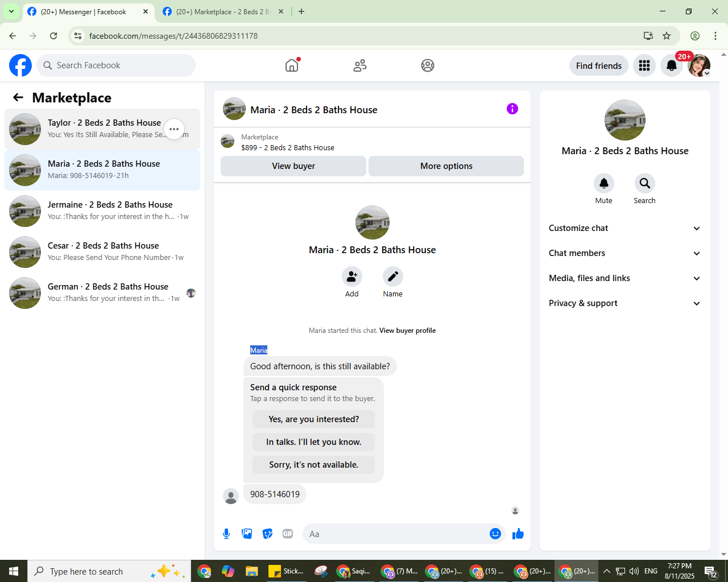Open the Notifications bell icon
The image size is (728, 582).
[672, 65]
